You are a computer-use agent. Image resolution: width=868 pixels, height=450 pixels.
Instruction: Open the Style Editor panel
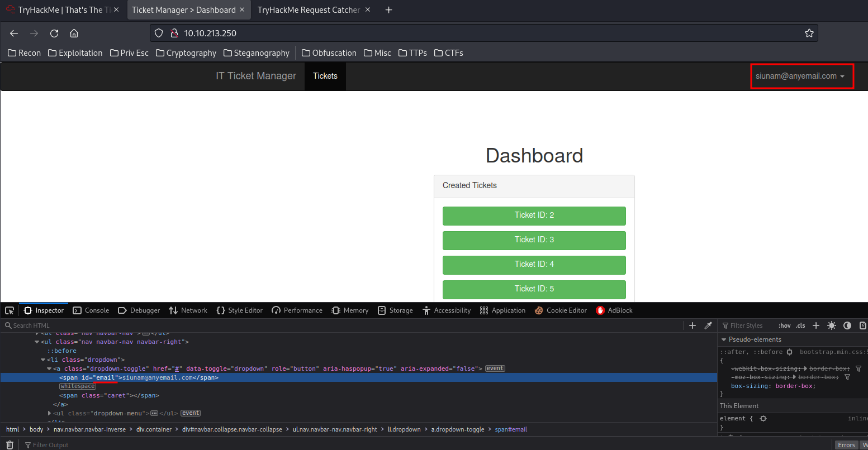pos(239,310)
